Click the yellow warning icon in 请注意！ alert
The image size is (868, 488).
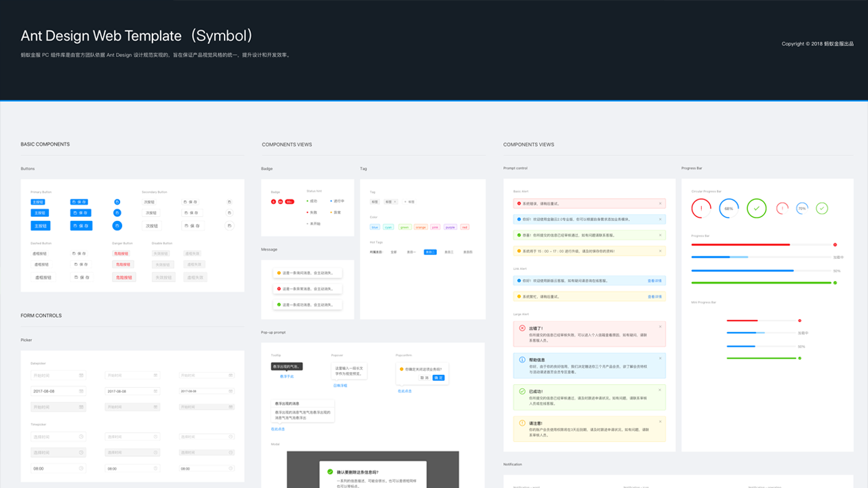(x=522, y=424)
